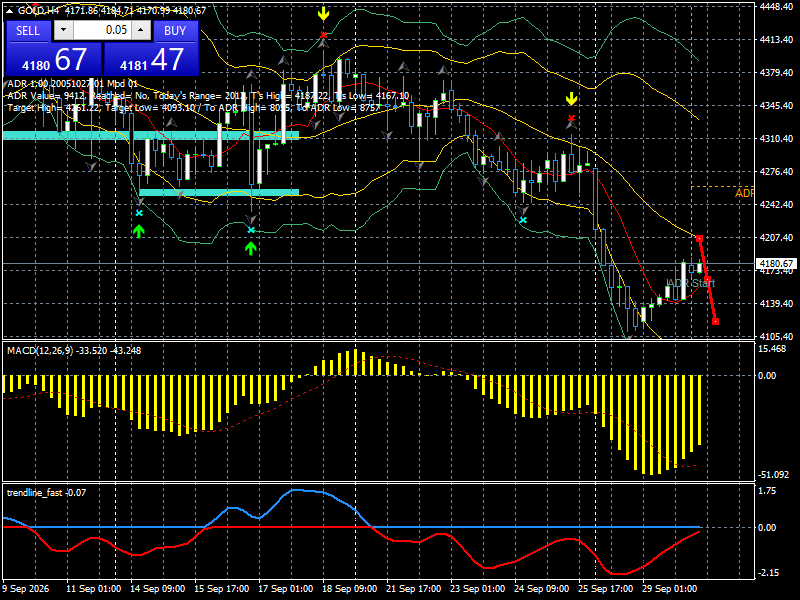
Task: Click price scale value 4413.40
Action: (776, 40)
